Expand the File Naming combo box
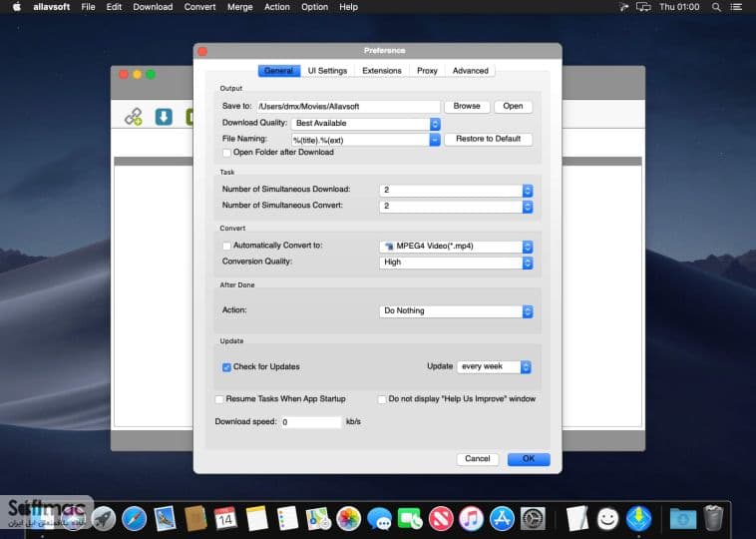The width and height of the screenshot is (756, 539). pos(435,140)
